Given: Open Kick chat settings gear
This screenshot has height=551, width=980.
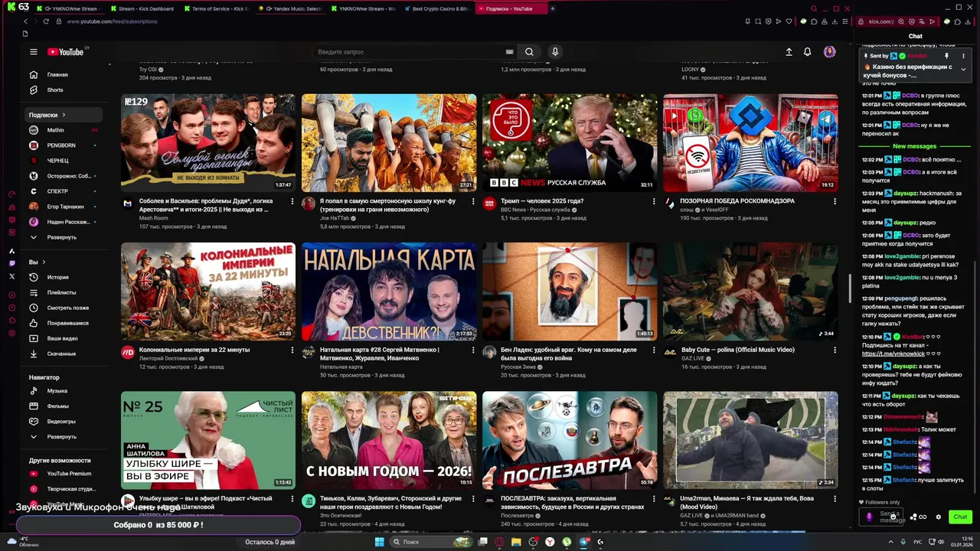Looking at the screenshot, I should 939,517.
